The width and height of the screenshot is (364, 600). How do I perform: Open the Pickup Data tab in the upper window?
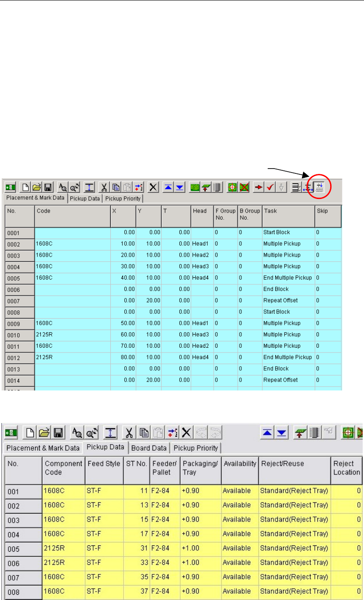coord(85,199)
